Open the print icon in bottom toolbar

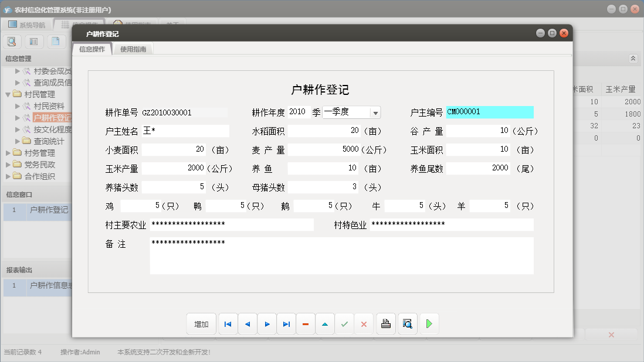click(x=385, y=323)
